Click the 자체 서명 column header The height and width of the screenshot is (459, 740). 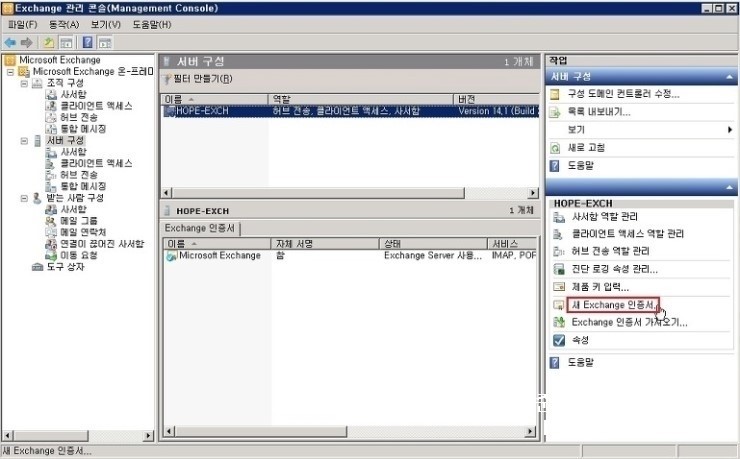(x=325, y=244)
